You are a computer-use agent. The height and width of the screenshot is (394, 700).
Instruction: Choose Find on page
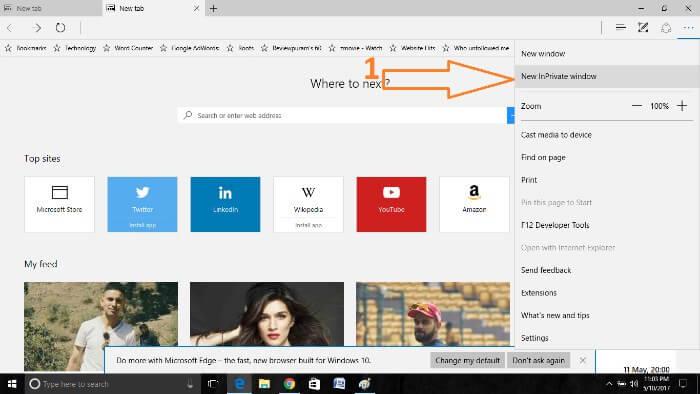607,157
